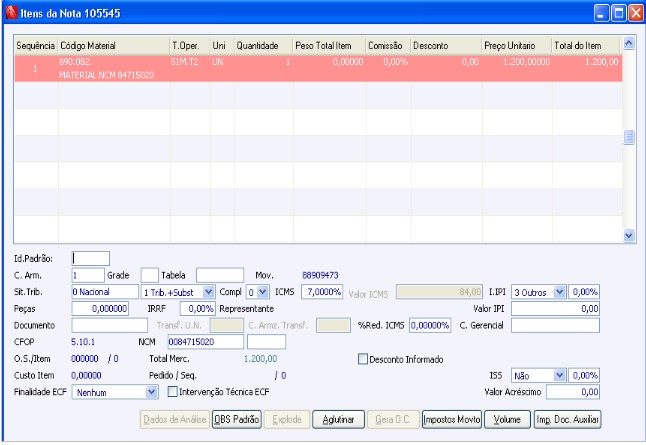Open the ISS 'Não' dropdown

tap(559, 375)
